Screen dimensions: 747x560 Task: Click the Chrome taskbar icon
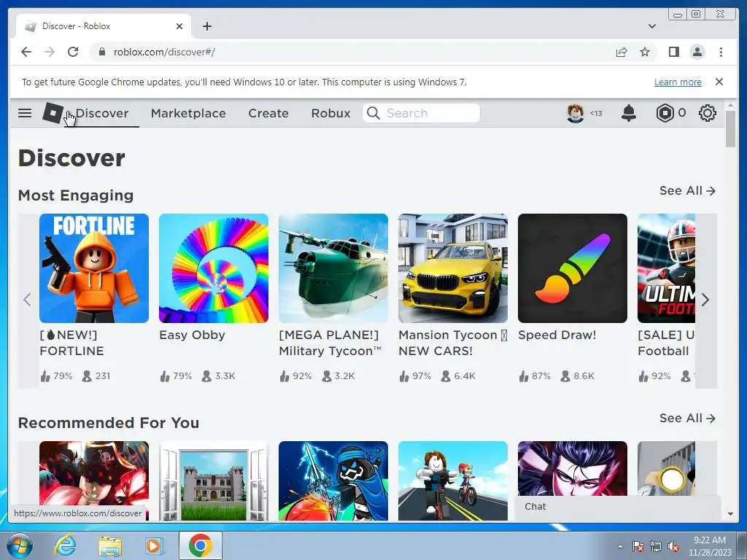[x=200, y=545]
